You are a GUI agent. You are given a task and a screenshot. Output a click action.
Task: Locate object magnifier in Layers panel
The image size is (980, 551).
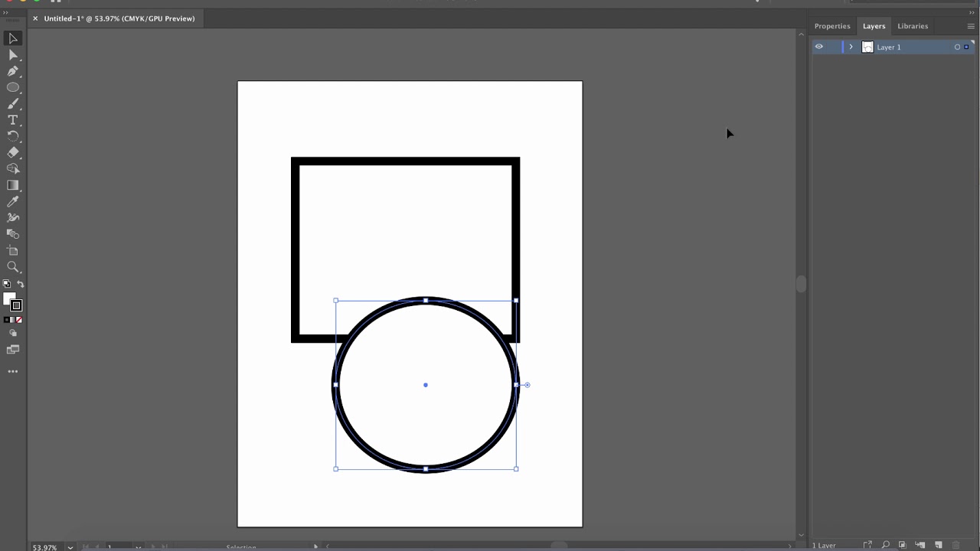(x=885, y=545)
